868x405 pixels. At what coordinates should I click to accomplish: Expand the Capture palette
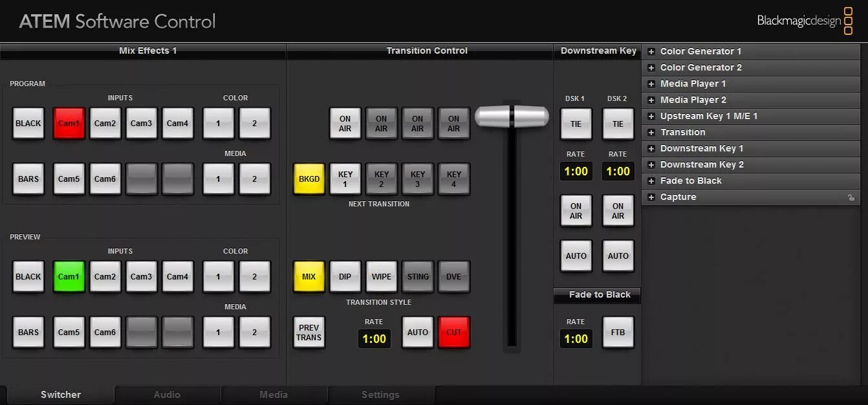(751, 197)
